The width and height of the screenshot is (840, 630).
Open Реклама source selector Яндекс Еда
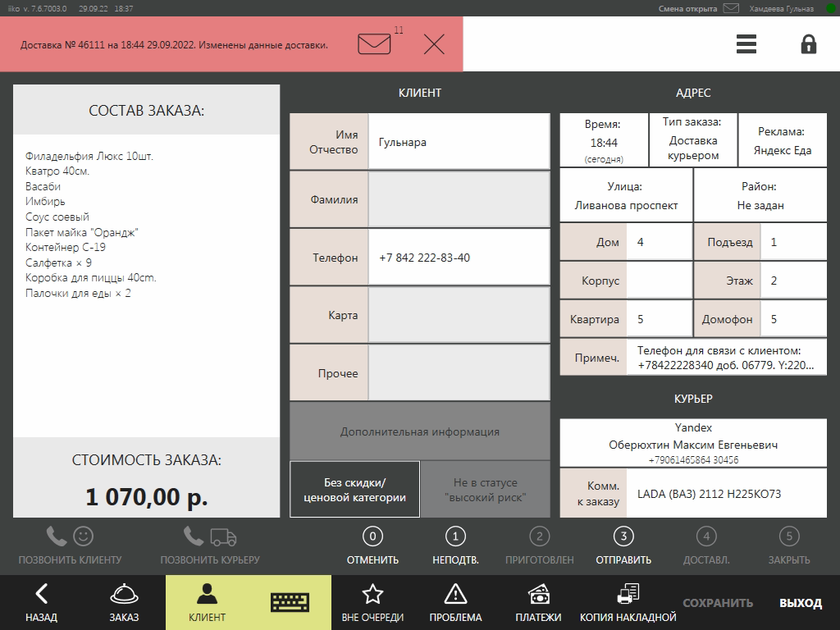[781, 141]
